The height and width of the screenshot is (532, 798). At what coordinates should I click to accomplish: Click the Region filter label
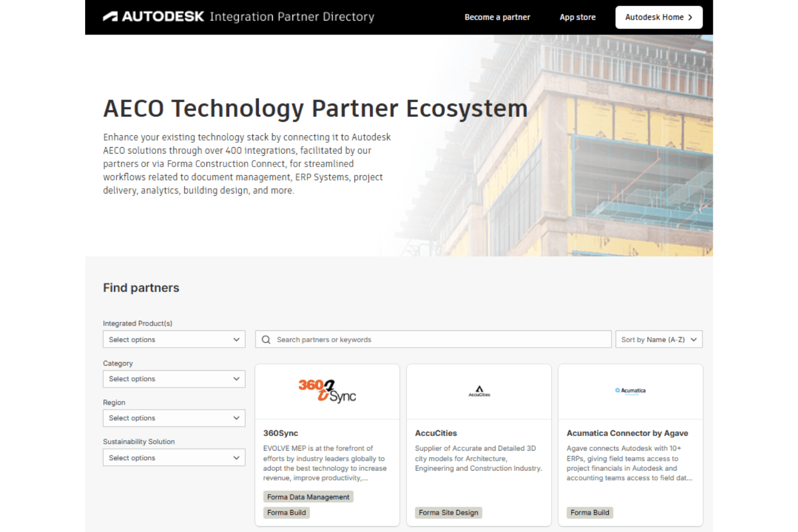pos(114,403)
